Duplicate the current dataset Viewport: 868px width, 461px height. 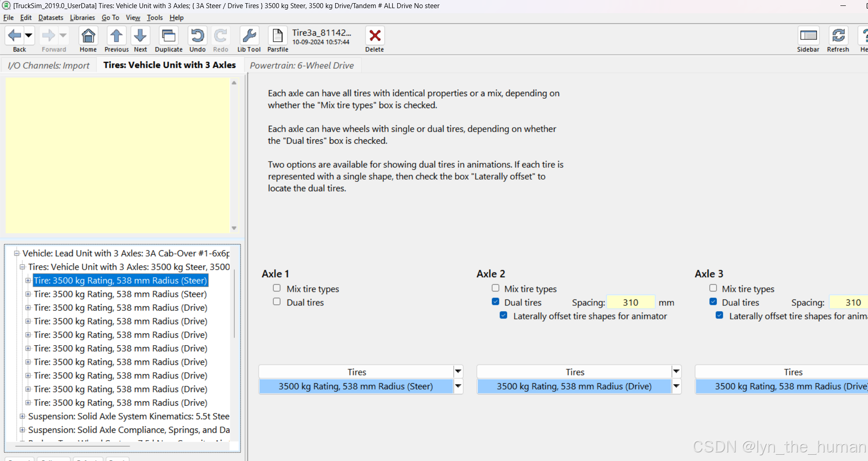[x=169, y=36]
